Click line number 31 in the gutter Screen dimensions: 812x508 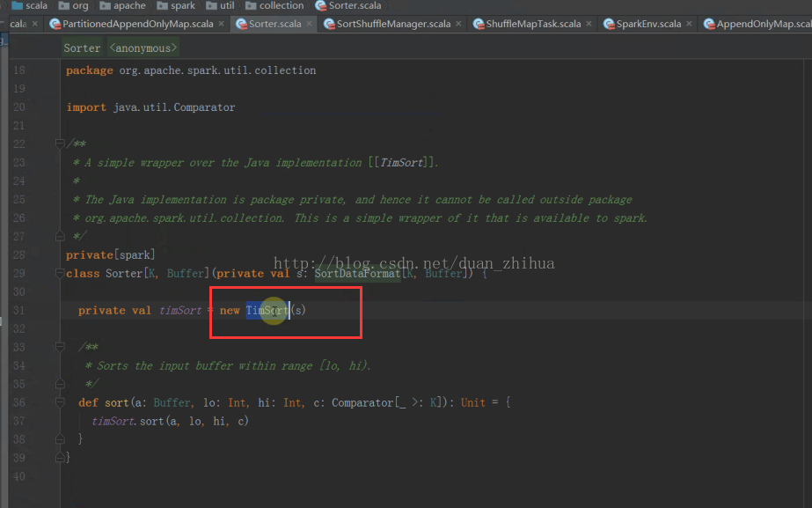coord(18,311)
